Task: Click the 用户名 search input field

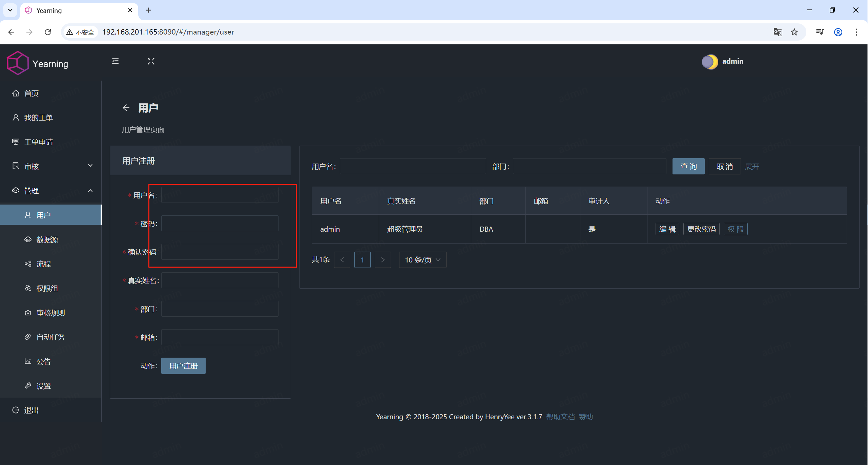Action: pos(412,166)
